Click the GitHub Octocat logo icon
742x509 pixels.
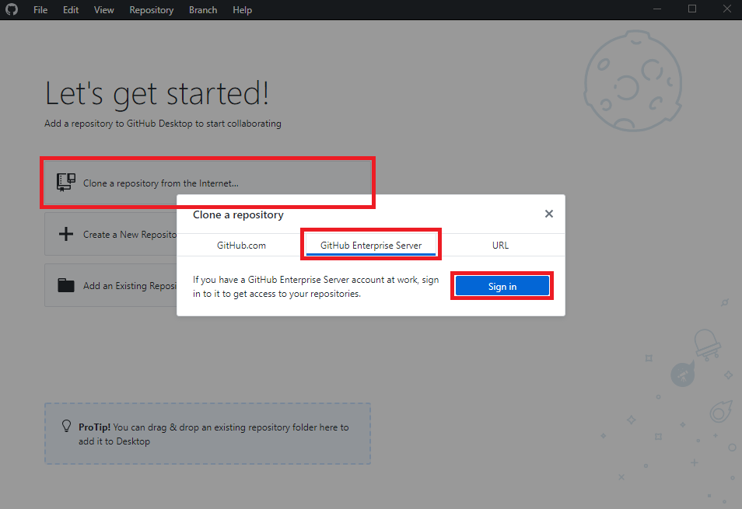11,9
